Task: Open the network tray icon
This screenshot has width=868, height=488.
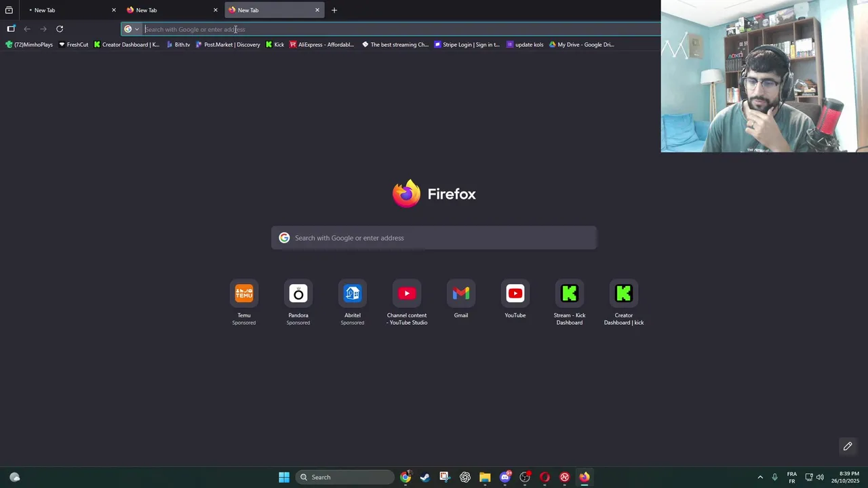Action: click(809, 477)
